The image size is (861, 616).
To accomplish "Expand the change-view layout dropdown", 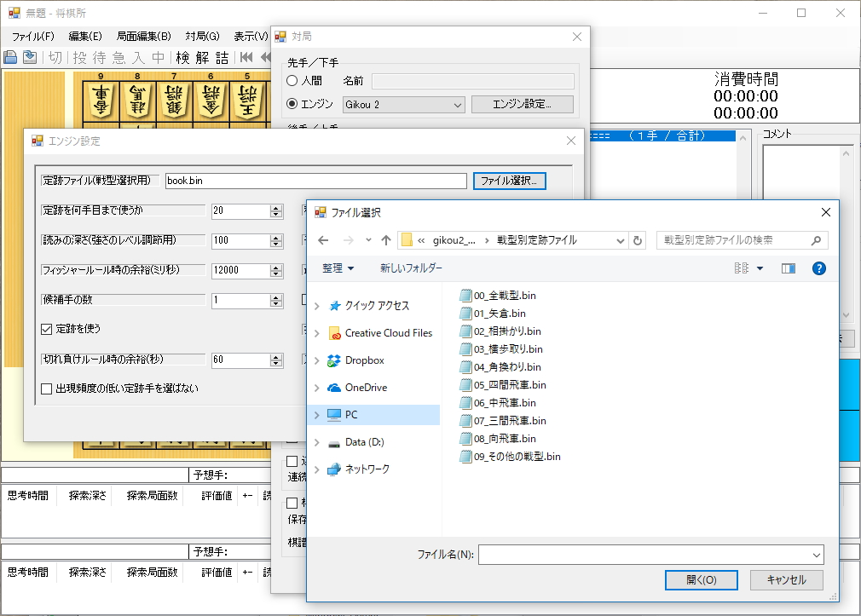I will (760, 268).
